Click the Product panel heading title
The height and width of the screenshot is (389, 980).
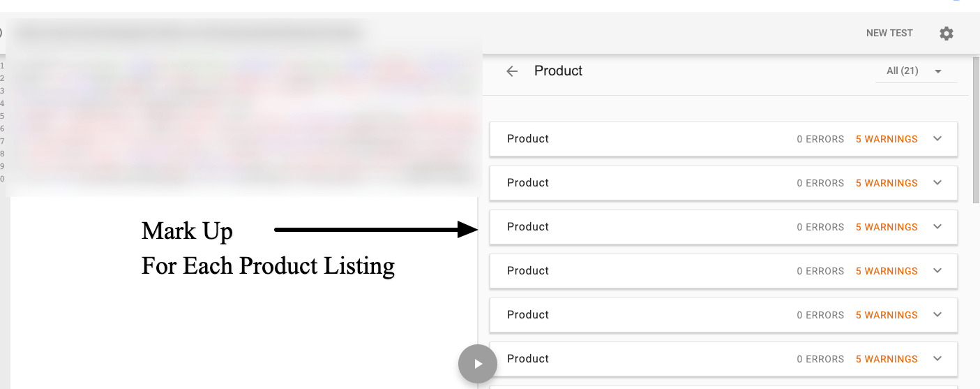[558, 71]
